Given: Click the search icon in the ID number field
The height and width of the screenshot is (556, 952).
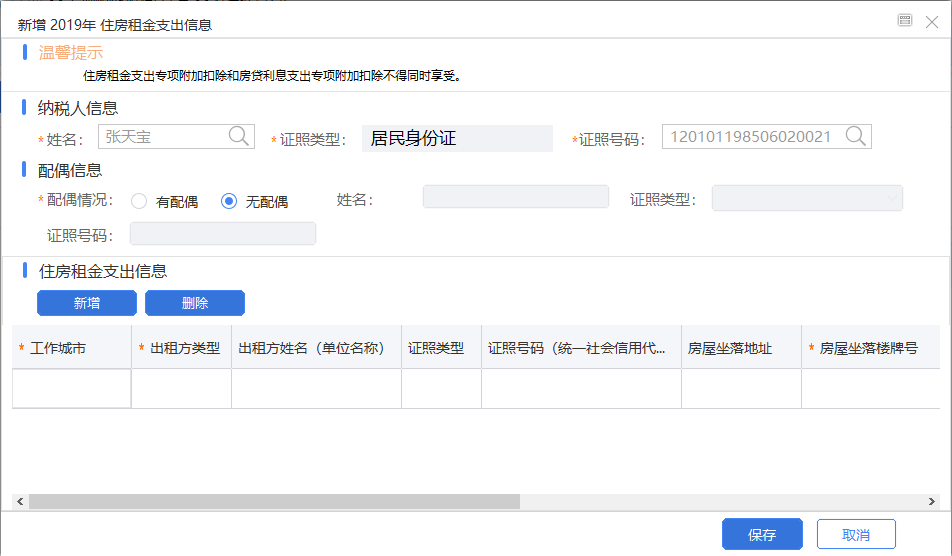Looking at the screenshot, I should point(855,136).
